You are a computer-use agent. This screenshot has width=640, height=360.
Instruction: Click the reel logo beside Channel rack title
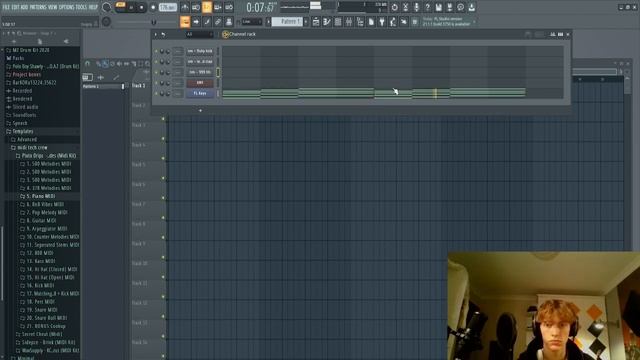(225, 34)
